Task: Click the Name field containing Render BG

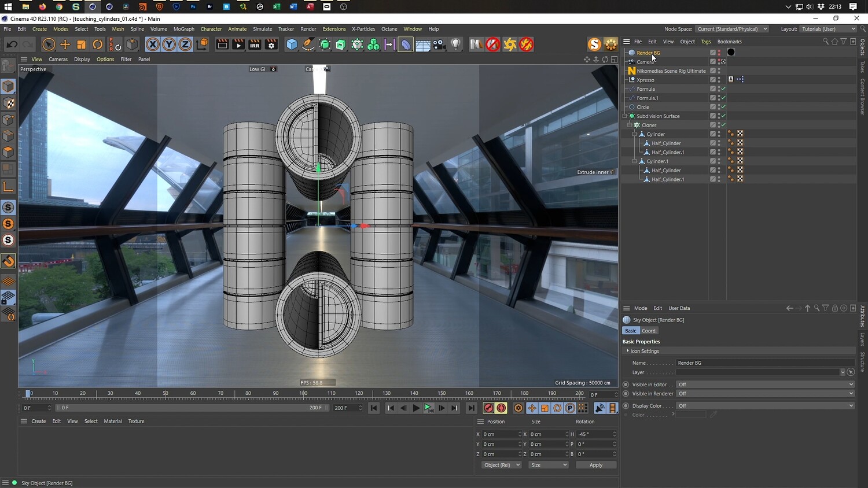Action: 764,363
